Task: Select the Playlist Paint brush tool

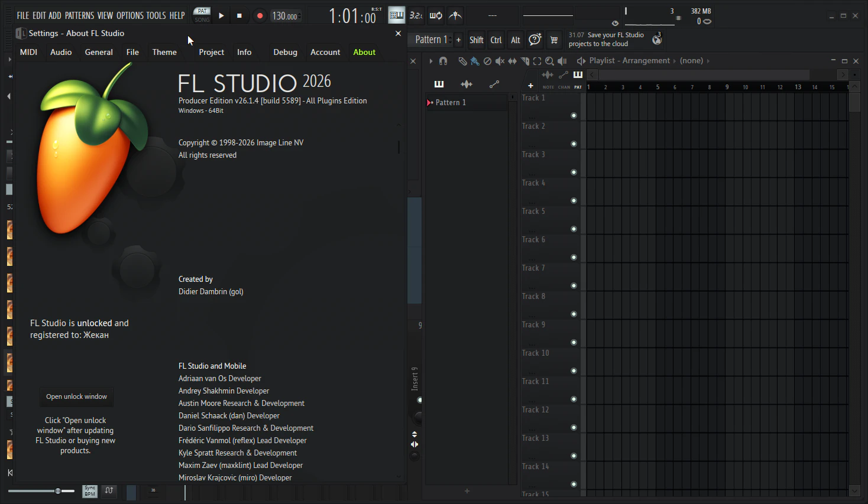Action: (475, 61)
